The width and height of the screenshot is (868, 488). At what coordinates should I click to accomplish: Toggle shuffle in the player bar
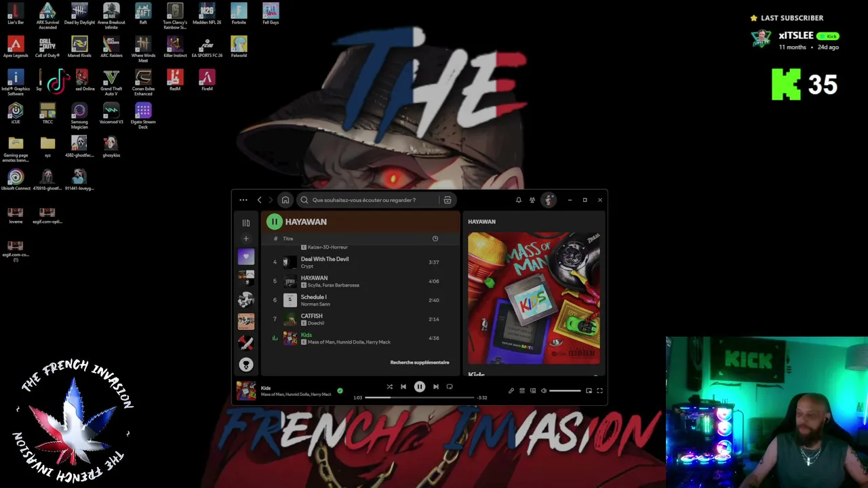pyautogui.click(x=389, y=387)
